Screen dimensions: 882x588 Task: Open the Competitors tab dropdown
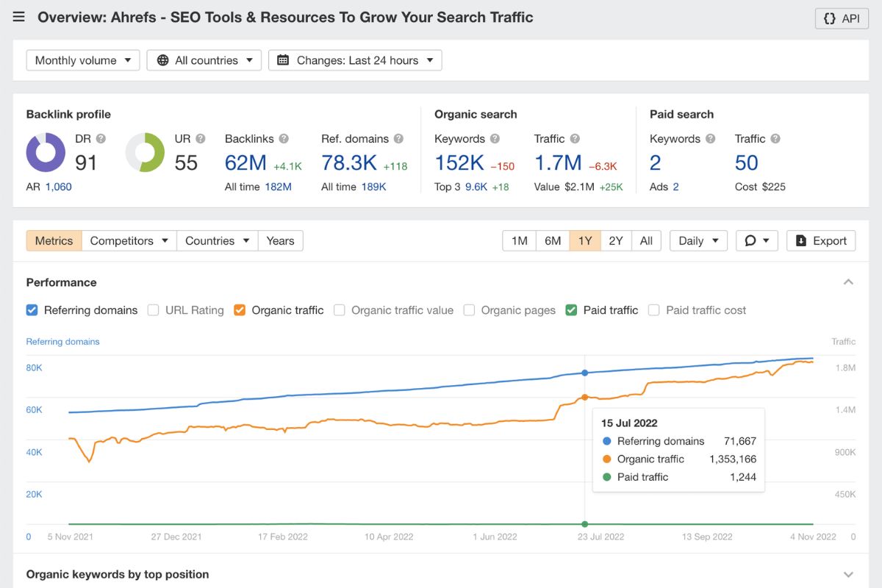pos(129,240)
